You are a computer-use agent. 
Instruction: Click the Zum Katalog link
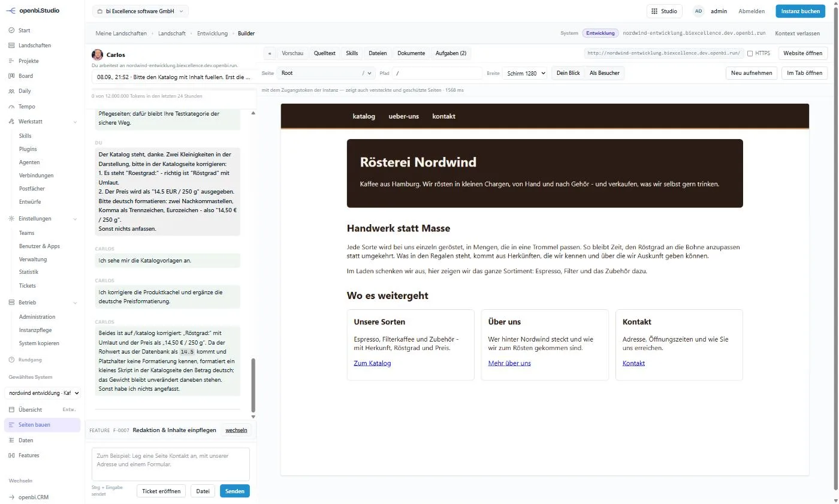[x=372, y=363]
